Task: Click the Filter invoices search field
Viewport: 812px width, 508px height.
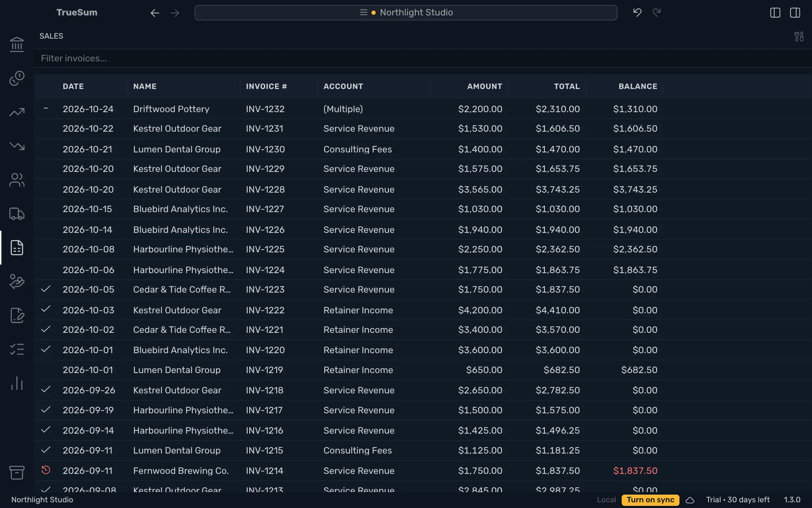Action: coord(423,58)
